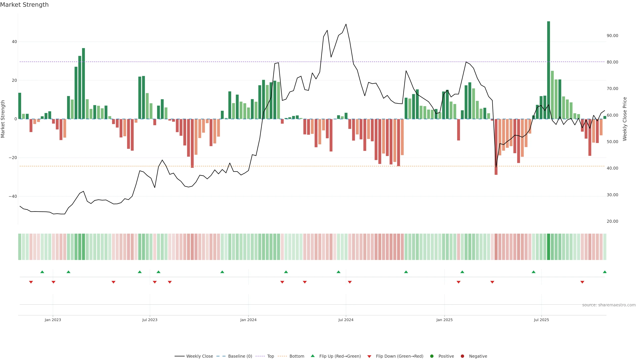The width and height of the screenshot is (644, 362).
Task: Click the 80.00 weekly close price tick
Action: coord(612,62)
